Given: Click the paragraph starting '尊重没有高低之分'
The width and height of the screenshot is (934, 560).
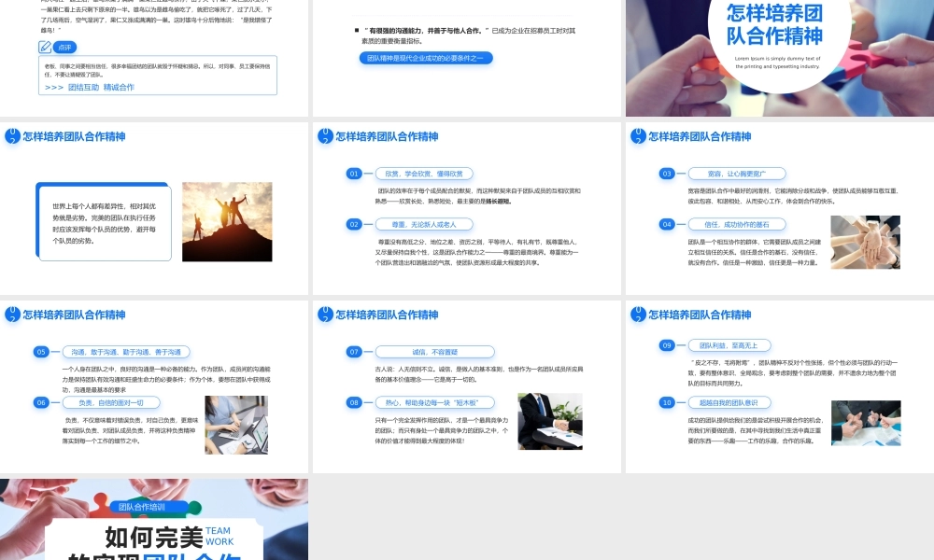Looking at the screenshot, I should 476,252.
